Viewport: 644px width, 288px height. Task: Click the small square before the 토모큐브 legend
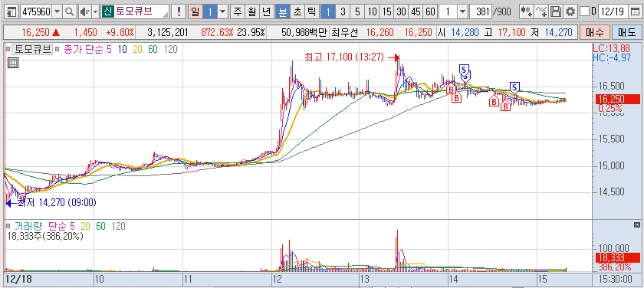click(8, 50)
